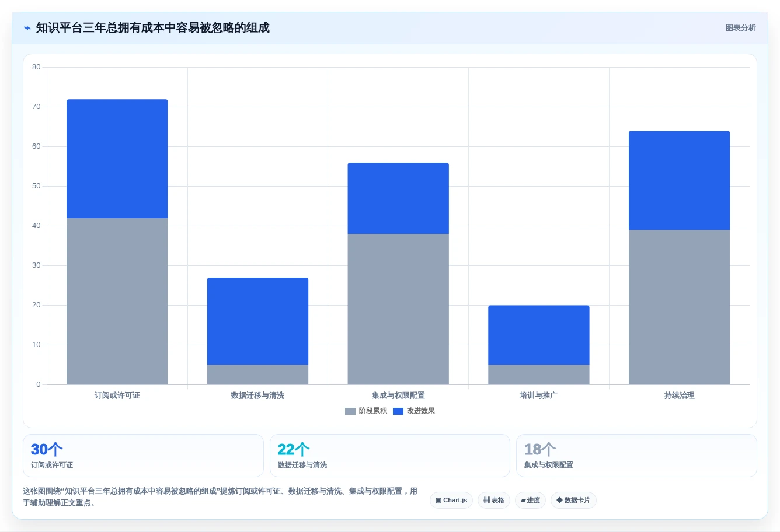Click the y-axis value 80
The height and width of the screenshot is (532, 780).
(36, 67)
